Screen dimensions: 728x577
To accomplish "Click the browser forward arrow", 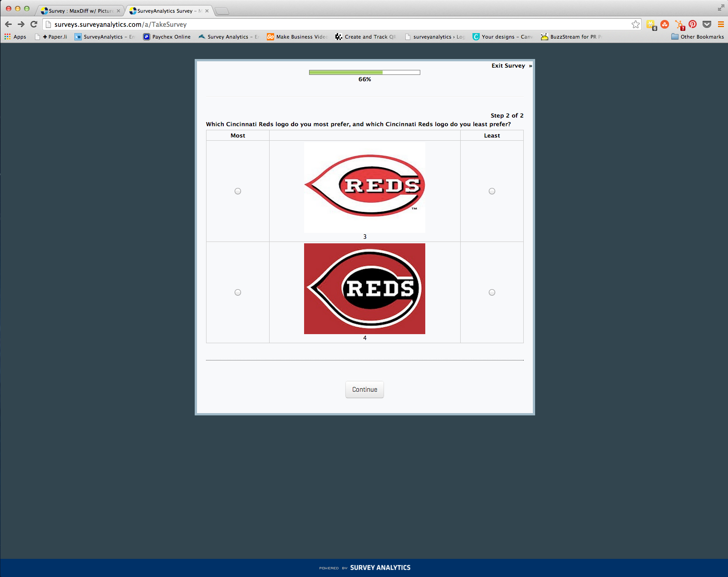I will 21,24.
